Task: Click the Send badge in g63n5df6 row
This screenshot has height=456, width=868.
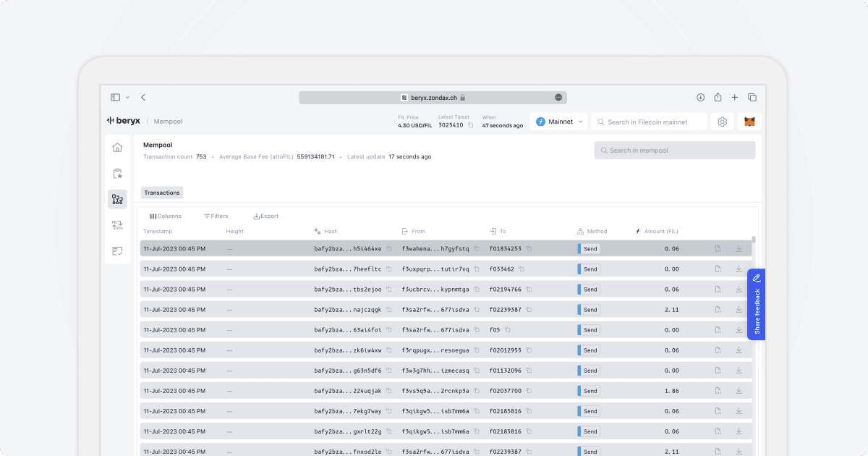Action: tap(590, 370)
